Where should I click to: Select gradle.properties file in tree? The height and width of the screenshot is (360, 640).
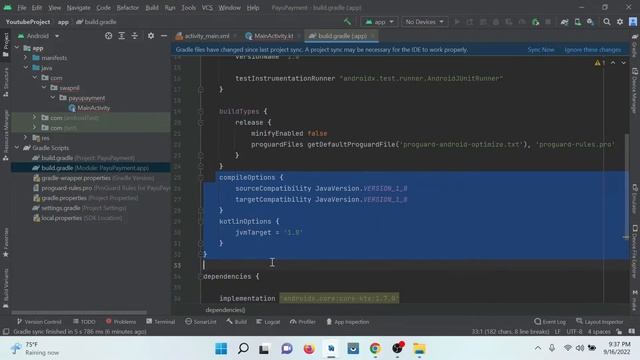pos(85,198)
